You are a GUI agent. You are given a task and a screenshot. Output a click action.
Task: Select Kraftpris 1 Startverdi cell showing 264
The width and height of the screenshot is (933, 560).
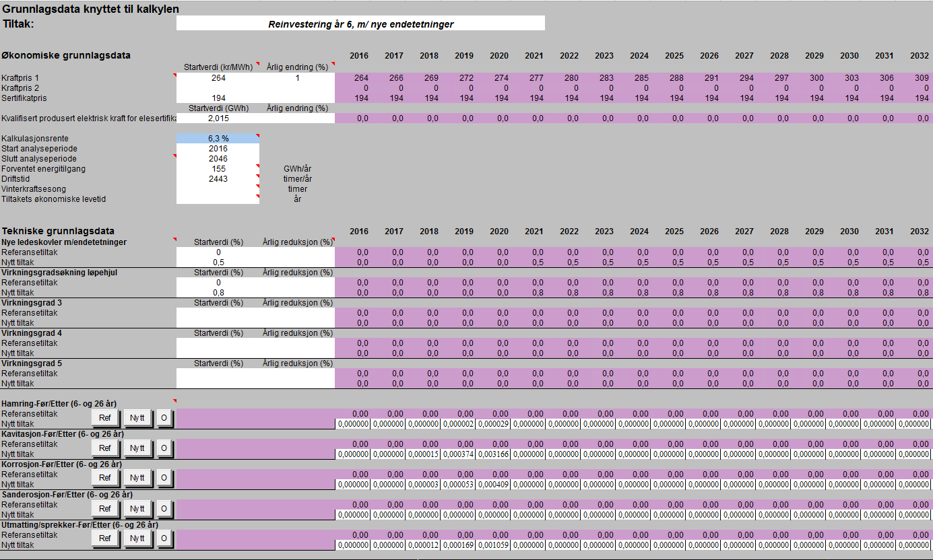218,78
